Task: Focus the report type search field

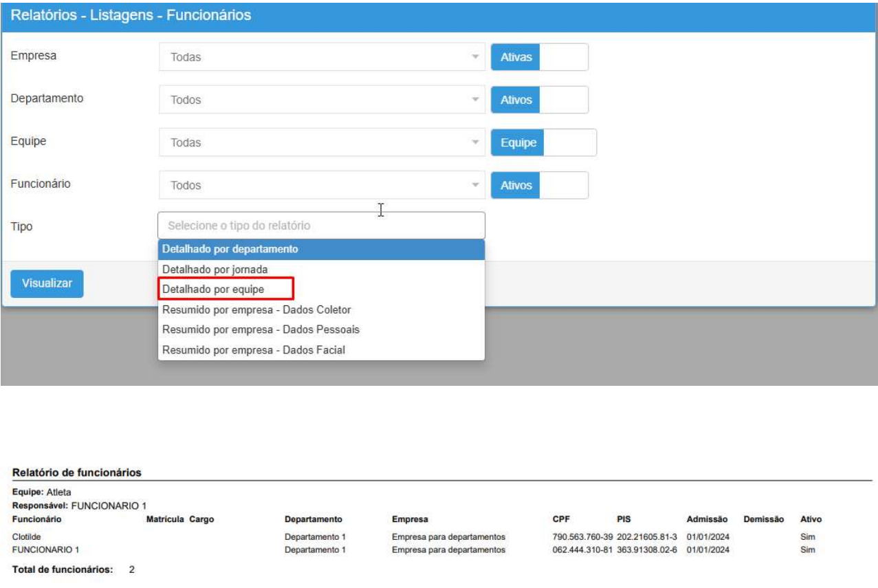Action: (x=321, y=226)
